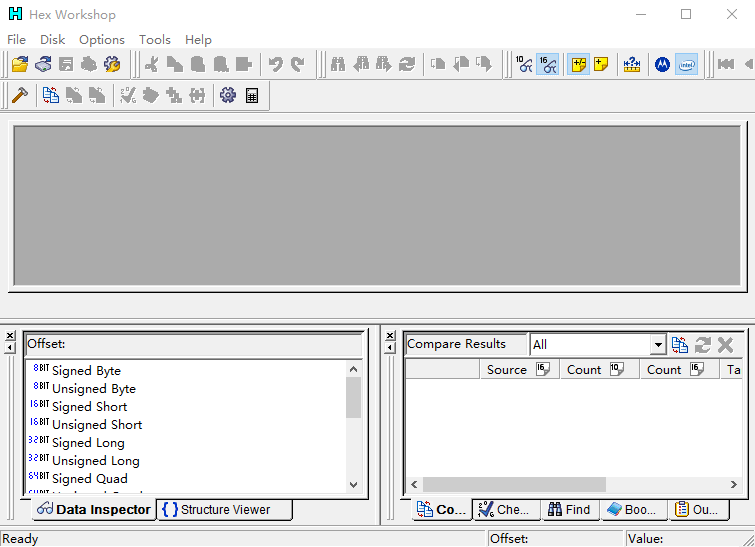Click the ruler question mark icon

pyautogui.click(x=632, y=64)
